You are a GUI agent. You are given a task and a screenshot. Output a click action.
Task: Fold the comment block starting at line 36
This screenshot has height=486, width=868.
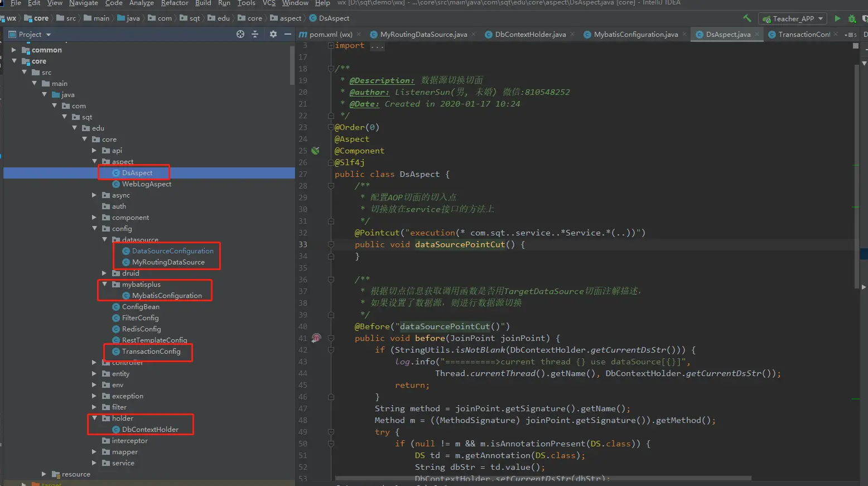331,280
